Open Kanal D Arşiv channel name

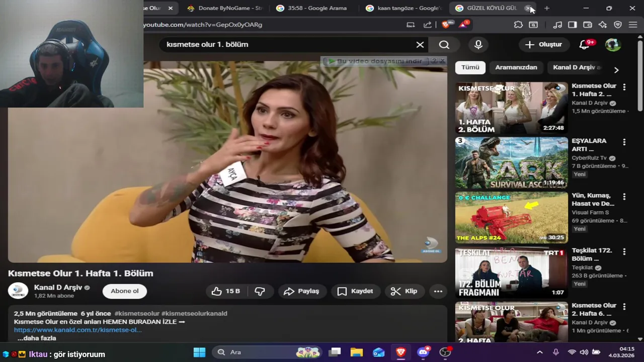pyautogui.click(x=58, y=288)
